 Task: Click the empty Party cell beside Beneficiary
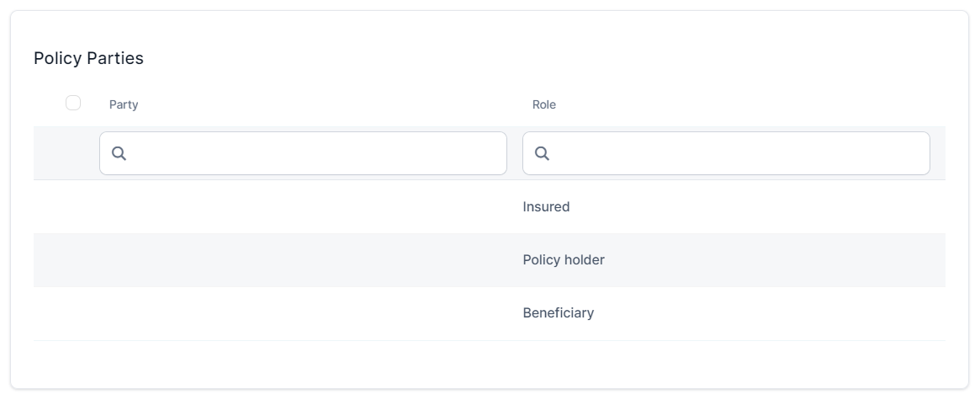pyautogui.click(x=303, y=312)
